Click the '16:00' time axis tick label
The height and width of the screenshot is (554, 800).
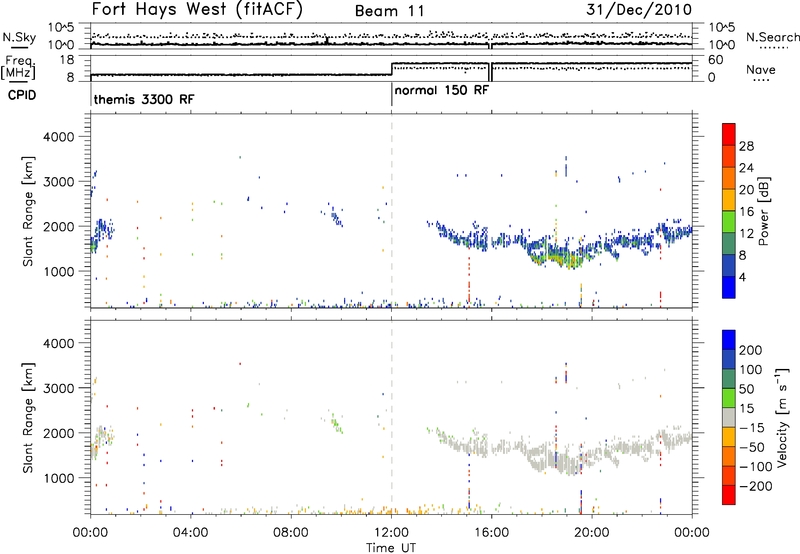tap(491, 533)
